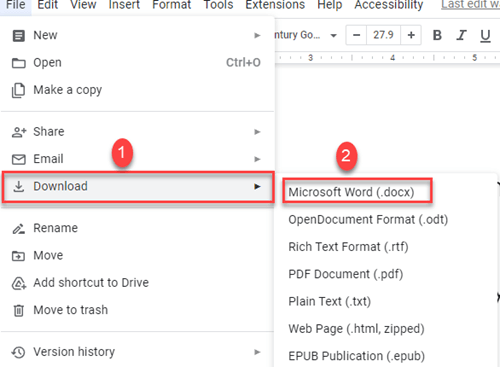Expand the Version history submenu arrow
500x367 pixels.
(x=257, y=352)
